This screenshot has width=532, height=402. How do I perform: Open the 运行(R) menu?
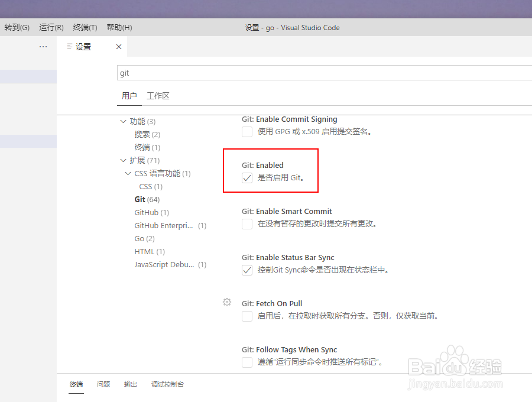tap(51, 27)
